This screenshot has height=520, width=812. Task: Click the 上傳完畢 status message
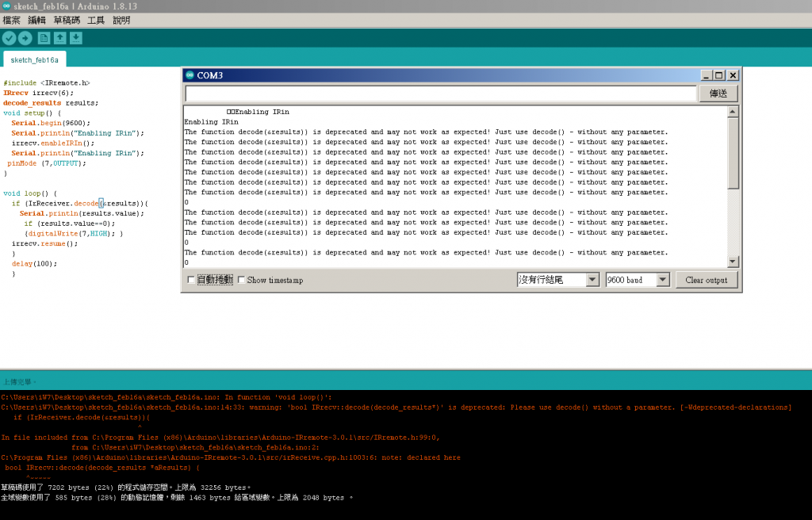click(x=20, y=382)
